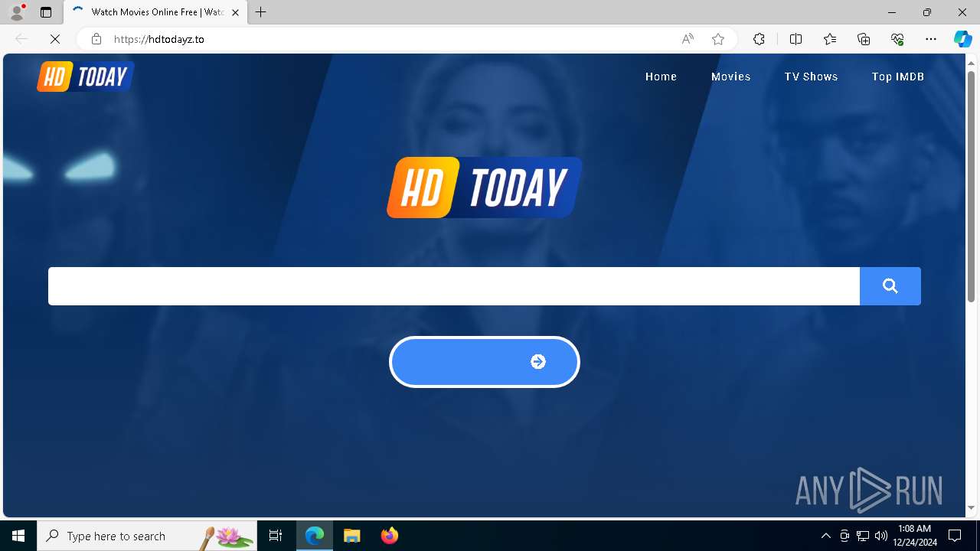Click the Windows taskbar search box

147,536
